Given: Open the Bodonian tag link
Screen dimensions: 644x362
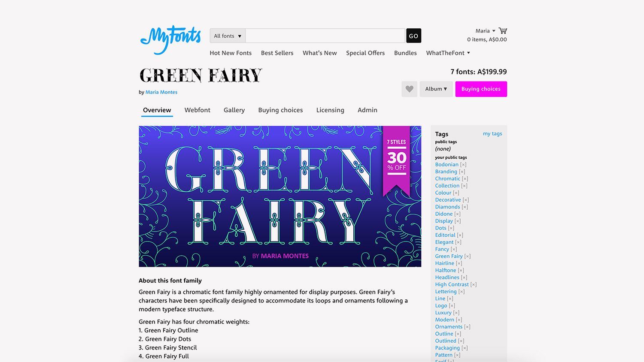Looking at the screenshot, I should point(447,165).
